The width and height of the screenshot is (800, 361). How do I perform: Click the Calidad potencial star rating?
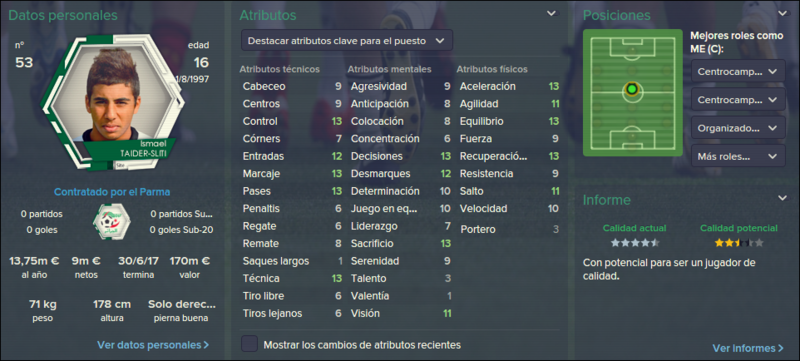[x=739, y=243]
